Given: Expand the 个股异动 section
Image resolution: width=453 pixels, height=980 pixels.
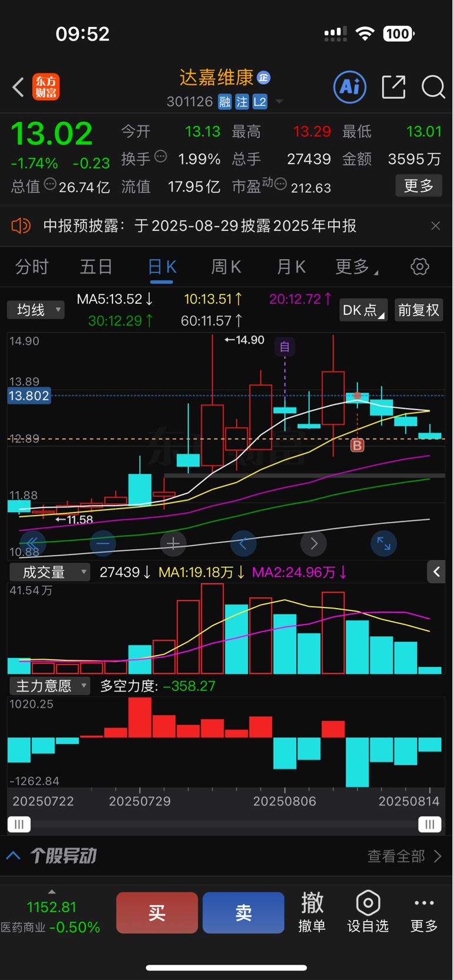Looking at the screenshot, I should [x=51, y=856].
